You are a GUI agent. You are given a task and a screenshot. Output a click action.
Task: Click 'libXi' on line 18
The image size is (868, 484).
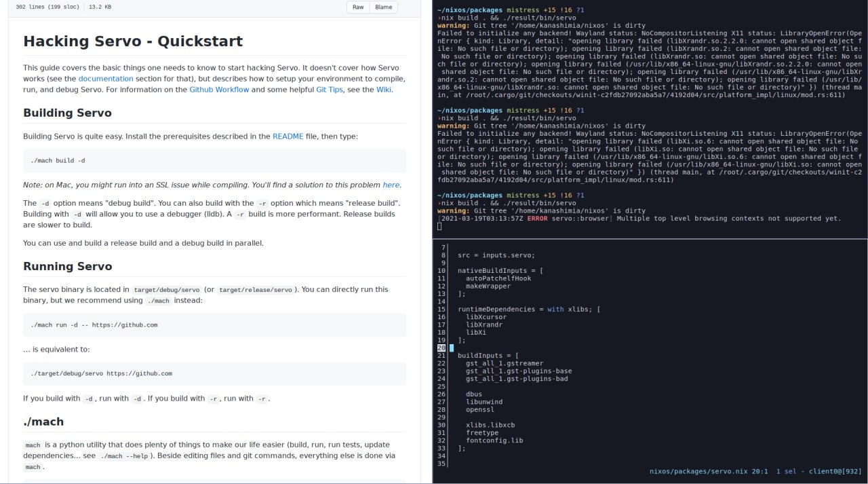coord(476,333)
